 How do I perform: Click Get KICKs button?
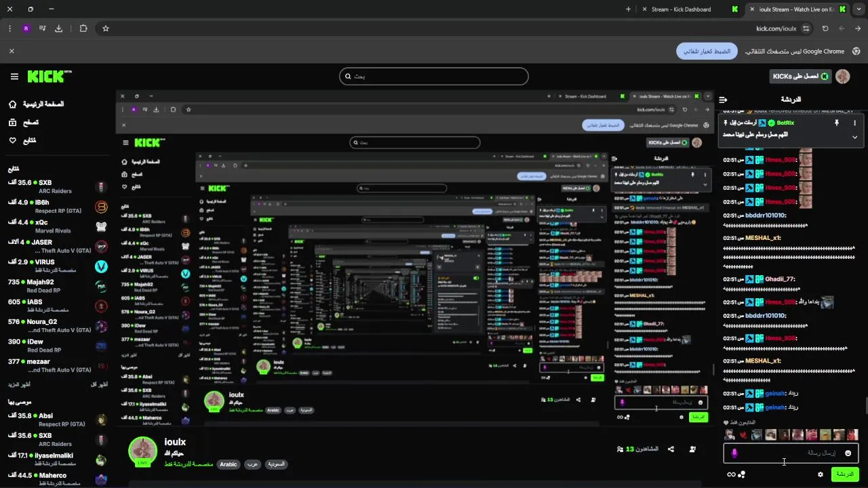pos(801,77)
